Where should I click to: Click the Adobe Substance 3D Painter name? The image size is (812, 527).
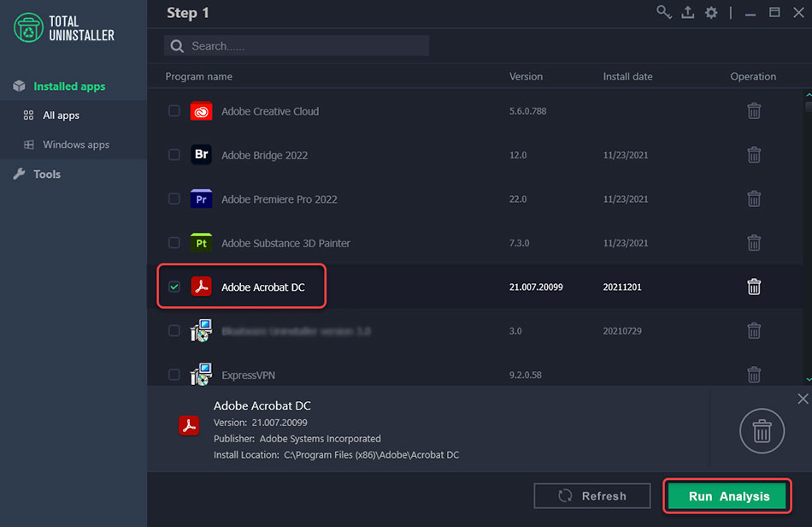pyautogui.click(x=285, y=243)
